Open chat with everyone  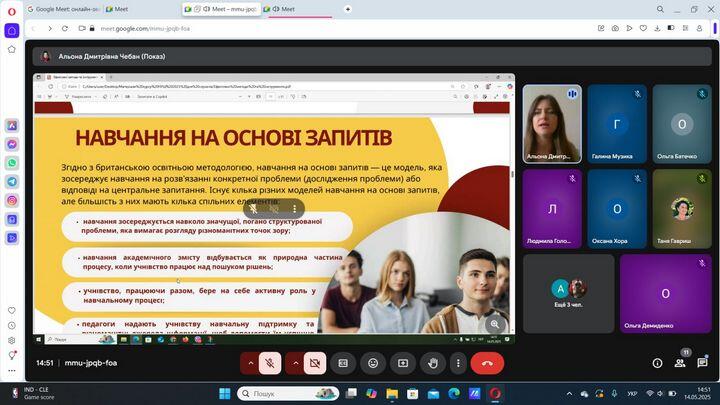click(x=702, y=363)
